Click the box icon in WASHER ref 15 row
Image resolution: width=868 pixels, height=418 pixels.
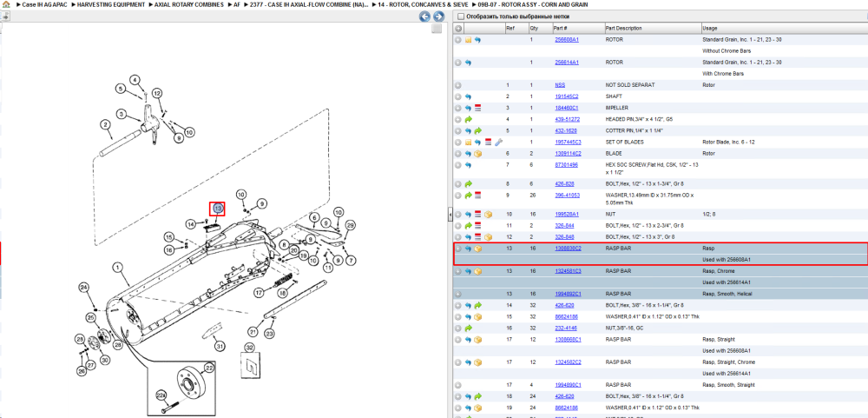pos(477,317)
